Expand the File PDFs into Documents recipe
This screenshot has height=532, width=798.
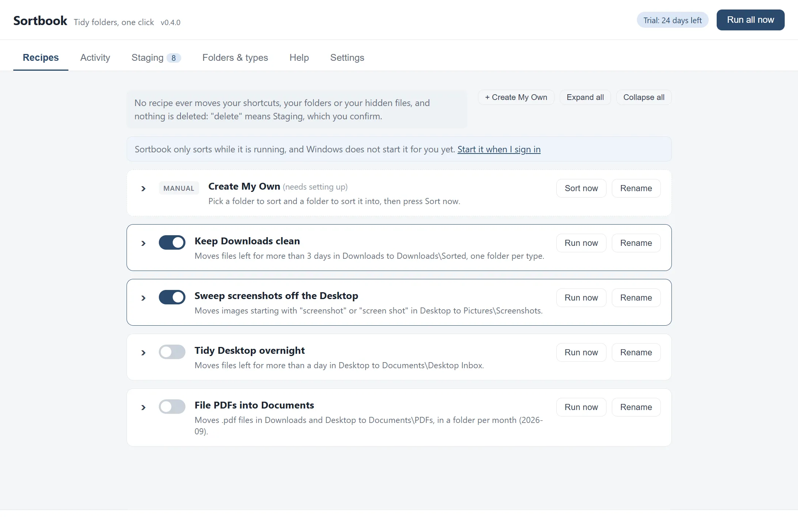pos(143,407)
